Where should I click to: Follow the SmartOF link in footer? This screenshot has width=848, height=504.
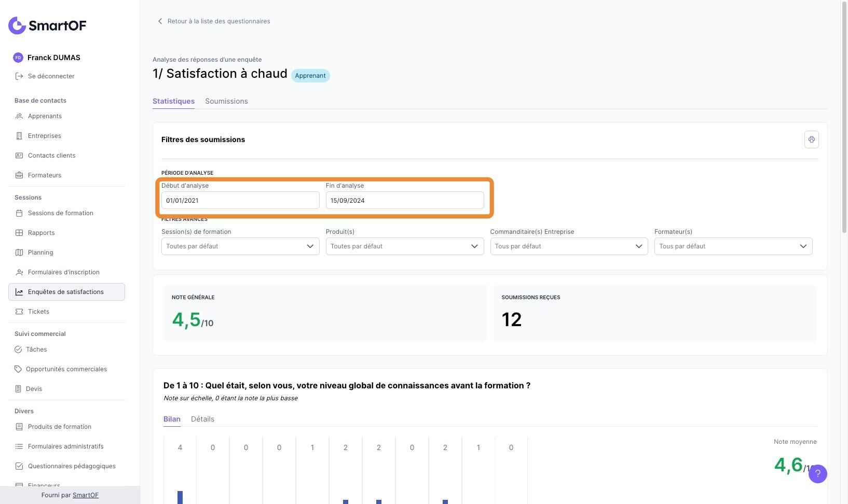86,495
